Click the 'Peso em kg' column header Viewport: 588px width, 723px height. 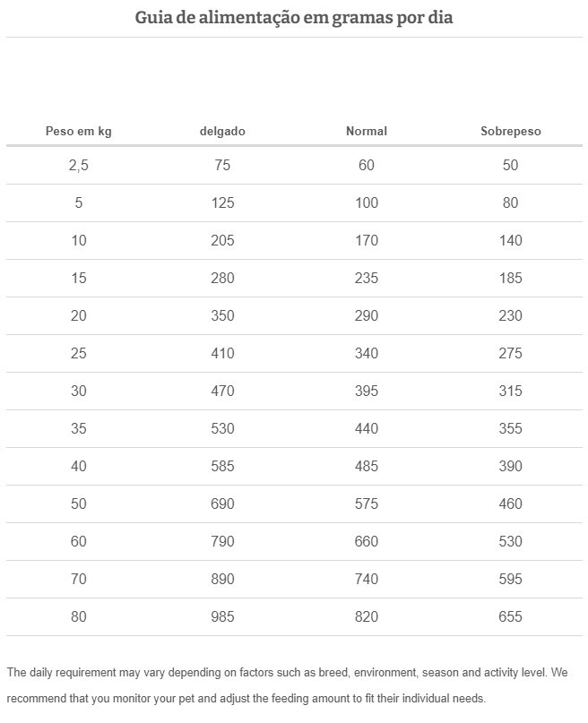[x=79, y=131]
